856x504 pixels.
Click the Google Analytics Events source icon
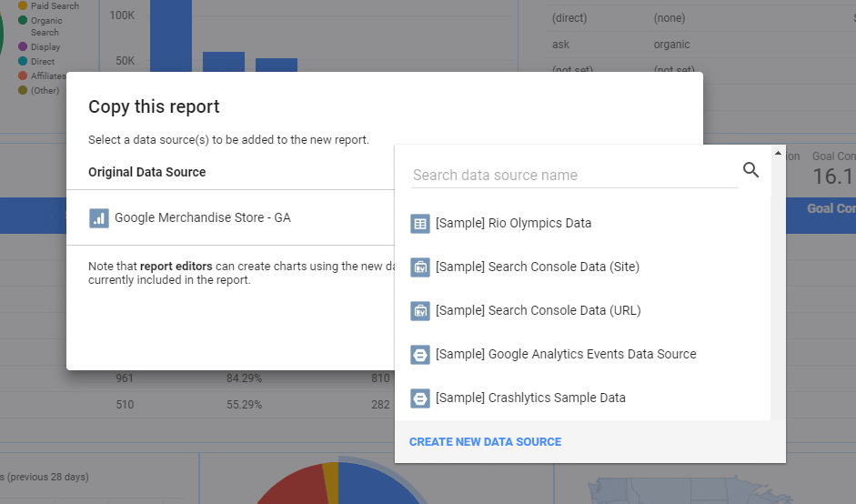pos(419,355)
